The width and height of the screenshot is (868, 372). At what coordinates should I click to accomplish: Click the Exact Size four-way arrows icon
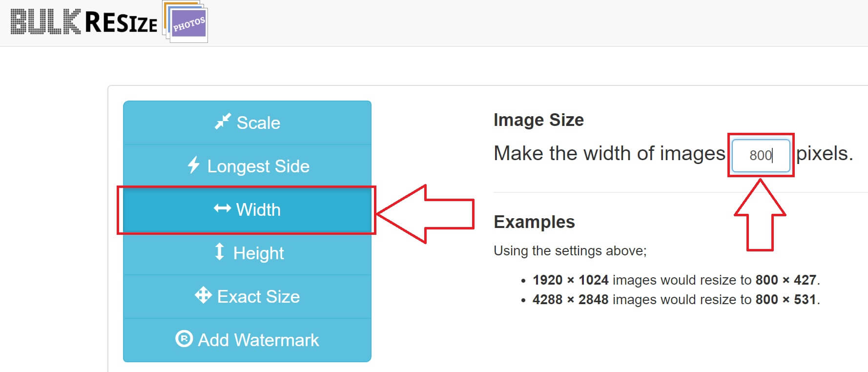(x=203, y=295)
